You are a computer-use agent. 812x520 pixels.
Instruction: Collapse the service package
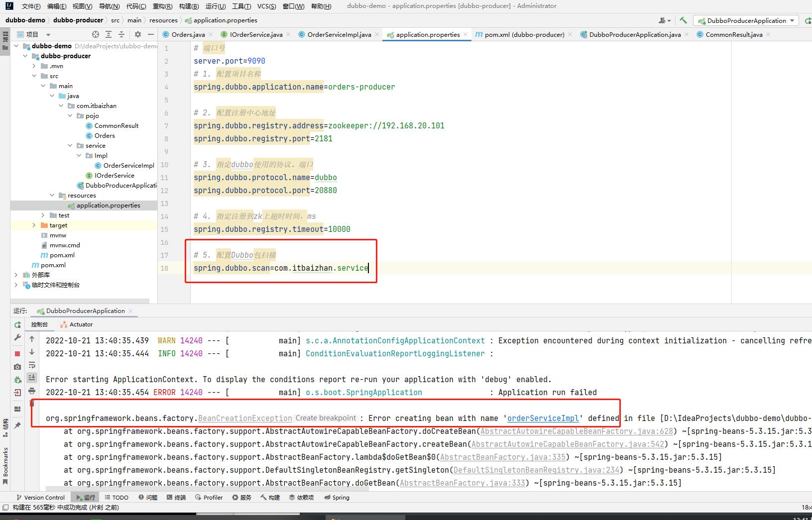point(70,145)
